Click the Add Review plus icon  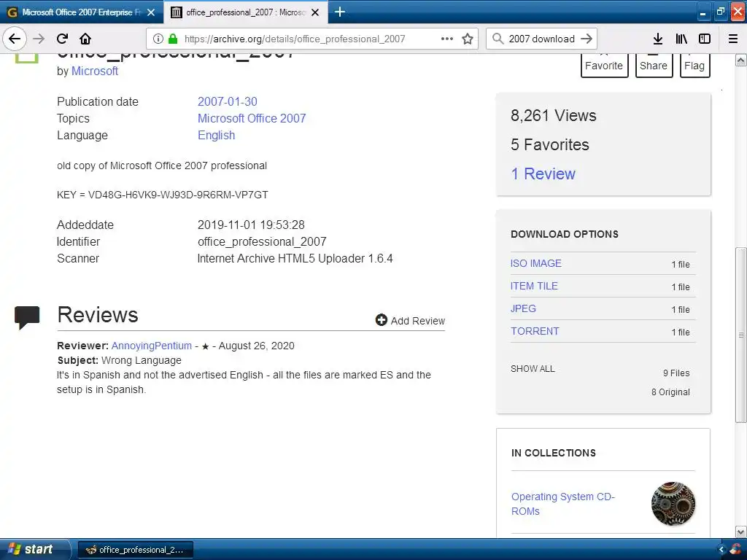381,320
